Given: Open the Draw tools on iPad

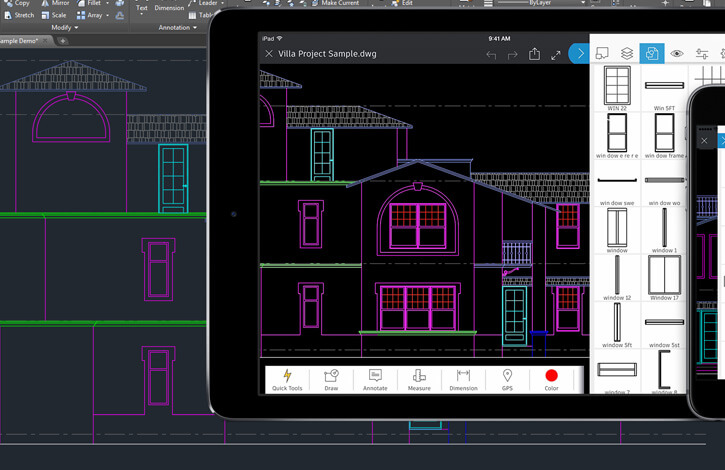Looking at the screenshot, I should [x=331, y=380].
